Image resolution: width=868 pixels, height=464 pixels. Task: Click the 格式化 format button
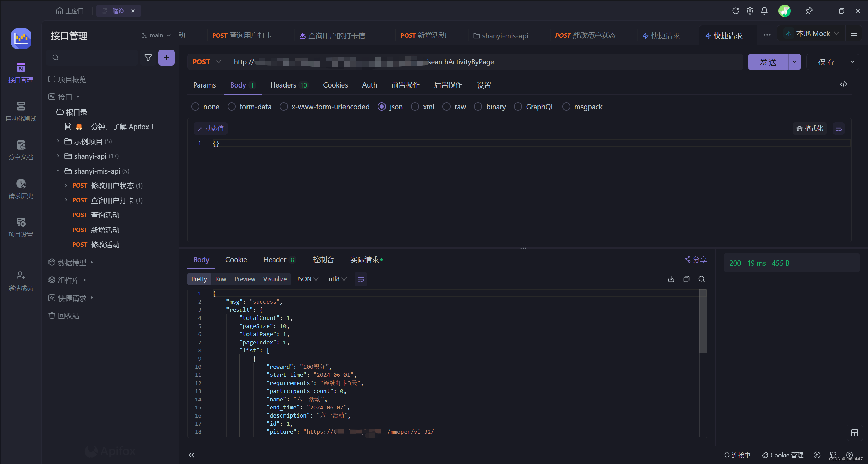coord(810,129)
